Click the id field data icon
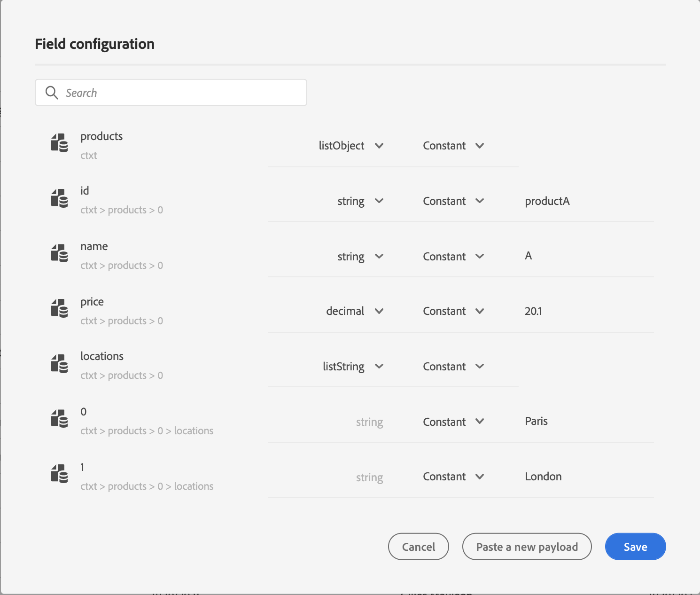The width and height of the screenshot is (700, 595). (x=59, y=198)
